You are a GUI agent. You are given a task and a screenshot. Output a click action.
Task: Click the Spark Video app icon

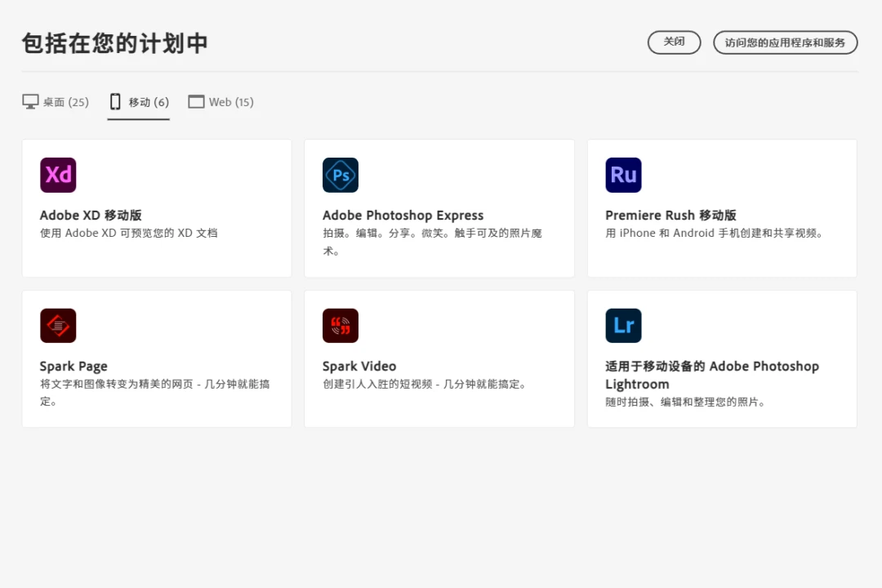(341, 326)
